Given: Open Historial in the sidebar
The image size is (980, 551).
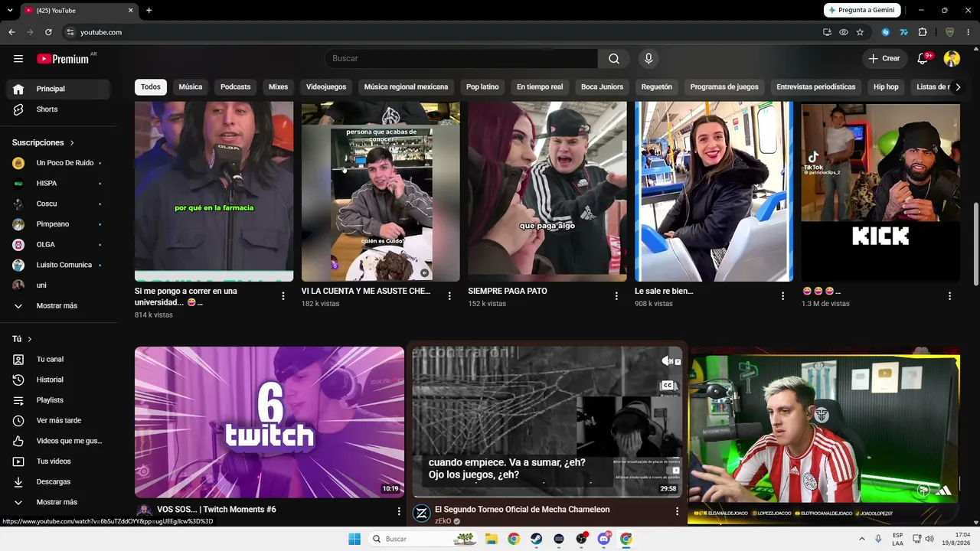Looking at the screenshot, I should click(60, 380).
